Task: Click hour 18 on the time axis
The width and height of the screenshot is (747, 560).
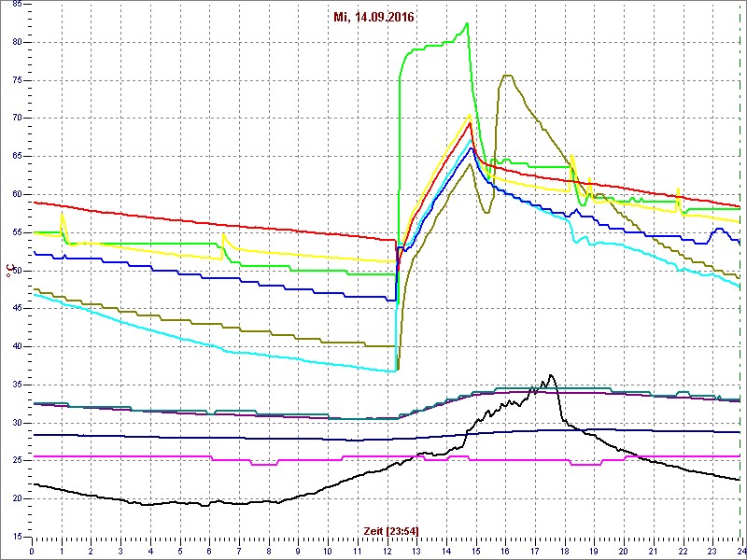Action: 565,551
